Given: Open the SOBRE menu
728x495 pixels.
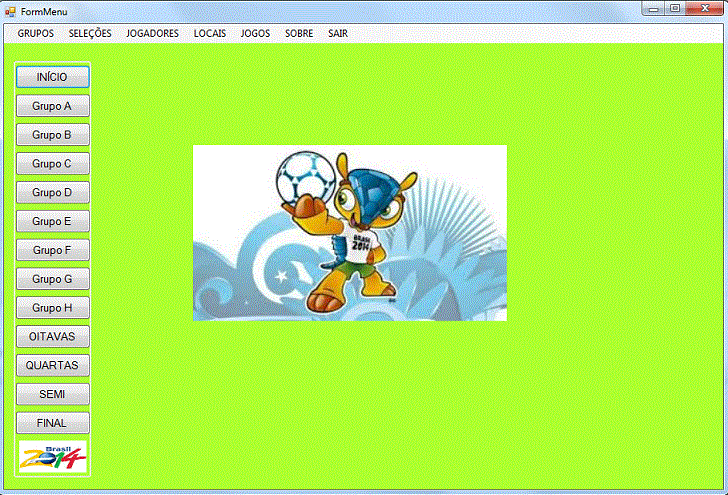Looking at the screenshot, I should [299, 33].
